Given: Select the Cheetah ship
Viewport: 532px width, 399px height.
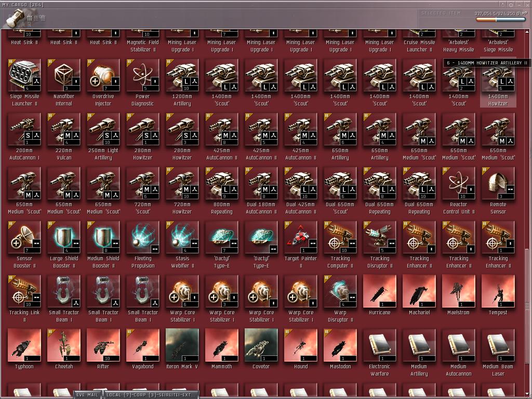Looking at the screenshot, I should pos(64,350).
